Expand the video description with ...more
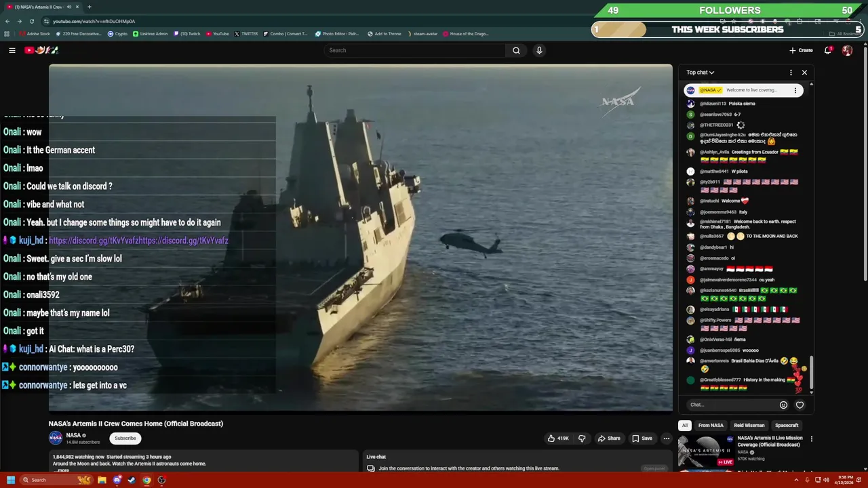Image resolution: width=868 pixels, height=488 pixels. coord(61,470)
